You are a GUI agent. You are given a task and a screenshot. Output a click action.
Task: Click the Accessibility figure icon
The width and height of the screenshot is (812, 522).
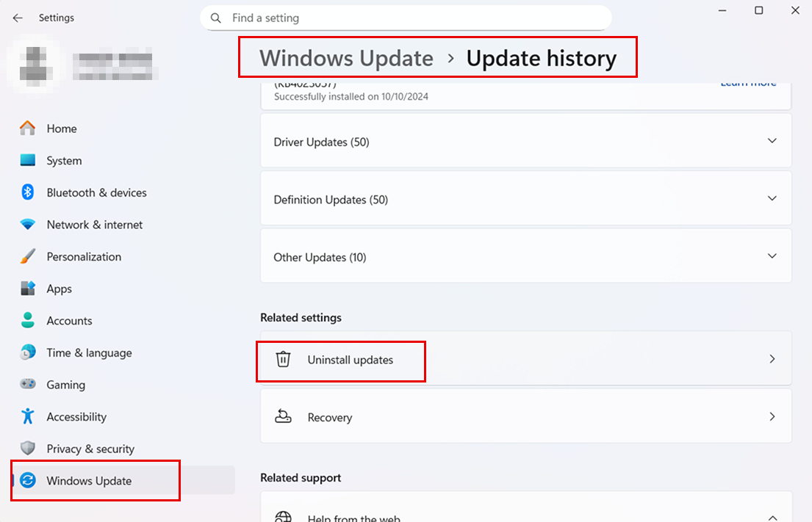point(28,417)
